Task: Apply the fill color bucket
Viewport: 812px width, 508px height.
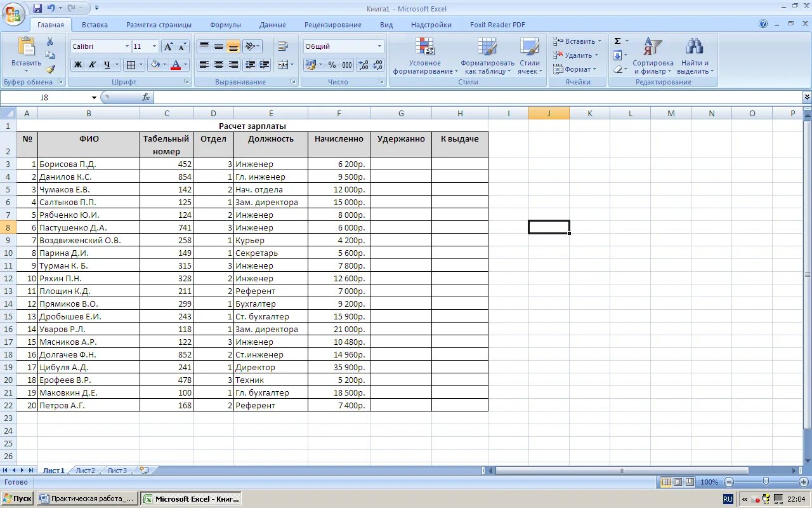Action: [x=155, y=65]
